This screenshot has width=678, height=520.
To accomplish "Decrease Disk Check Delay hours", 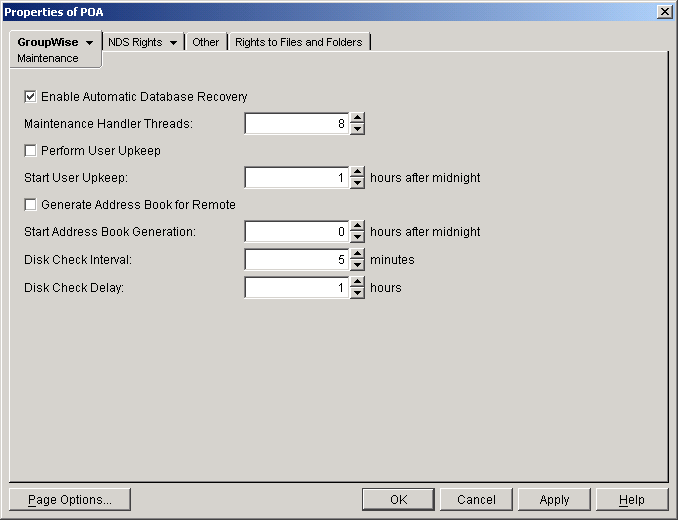I will 357,293.
